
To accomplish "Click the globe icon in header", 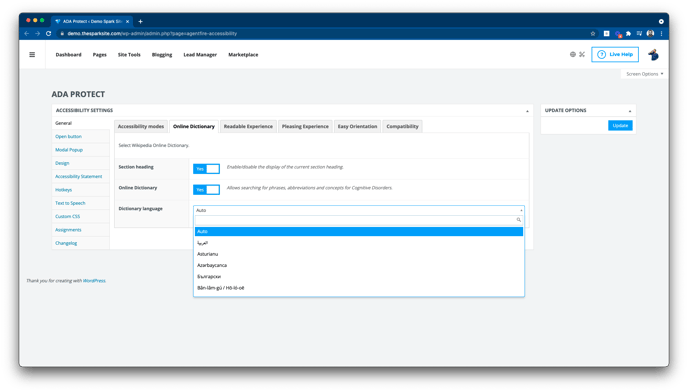I will [x=573, y=54].
